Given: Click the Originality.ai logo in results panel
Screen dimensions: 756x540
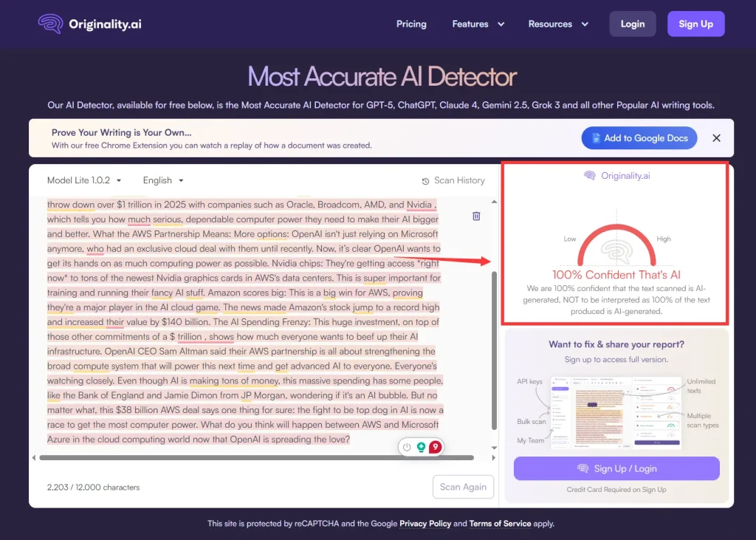Looking at the screenshot, I should (616, 176).
